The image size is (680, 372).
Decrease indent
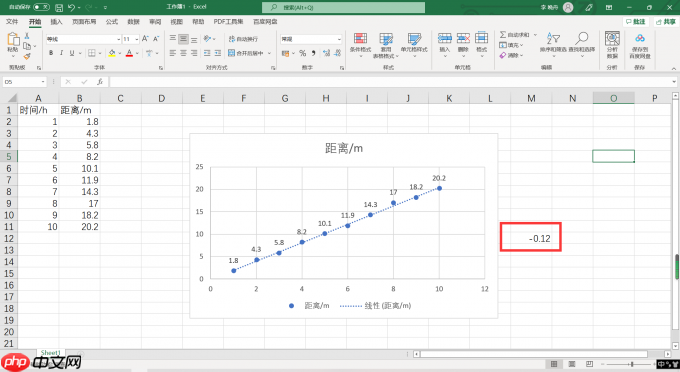coord(207,53)
